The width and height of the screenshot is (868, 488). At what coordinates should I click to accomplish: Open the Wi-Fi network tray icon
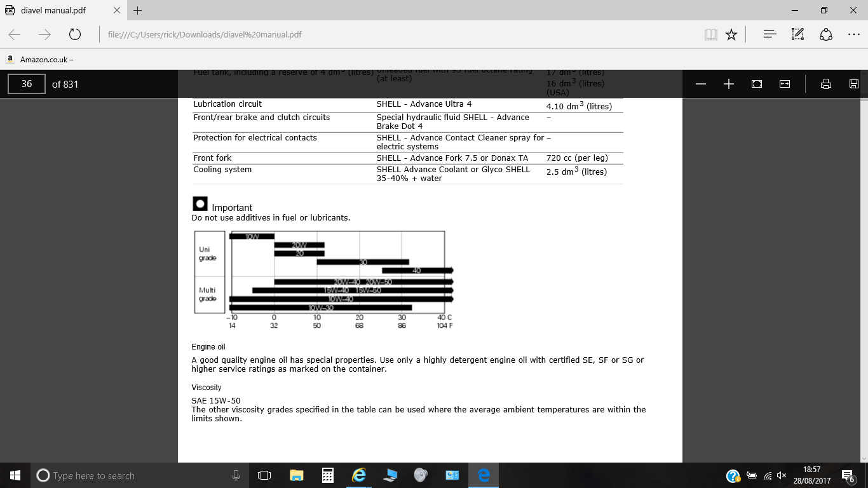tap(768, 475)
